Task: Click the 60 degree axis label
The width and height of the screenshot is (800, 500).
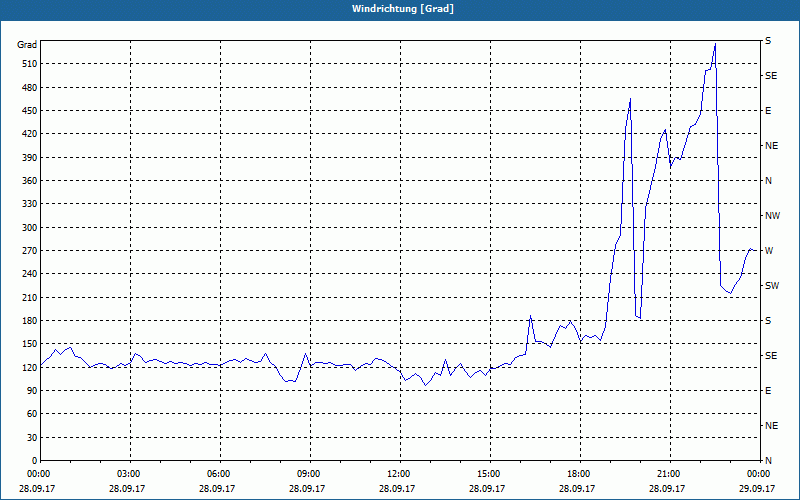Action: pyautogui.click(x=32, y=414)
